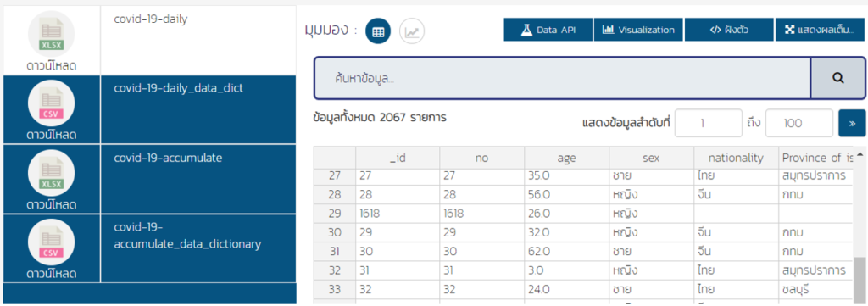Click the ending record number field
The height and width of the screenshot is (306, 868).
(x=799, y=123)
